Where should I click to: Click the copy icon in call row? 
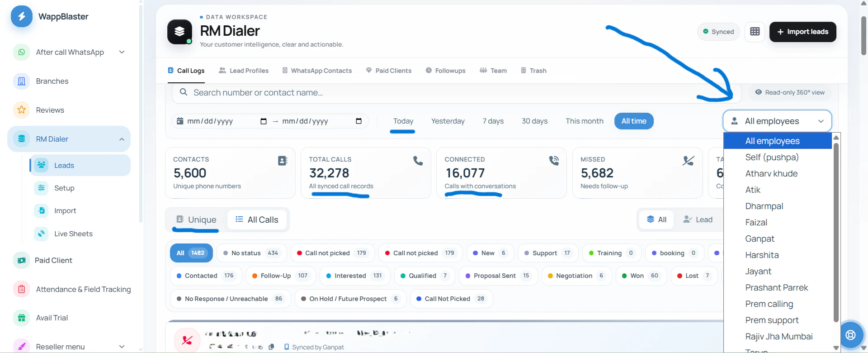271,347
